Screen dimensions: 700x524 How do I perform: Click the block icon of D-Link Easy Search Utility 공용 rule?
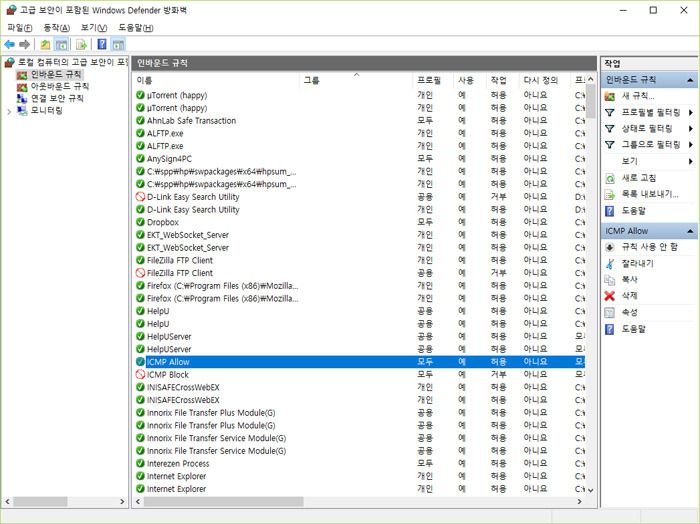(140, 197)
